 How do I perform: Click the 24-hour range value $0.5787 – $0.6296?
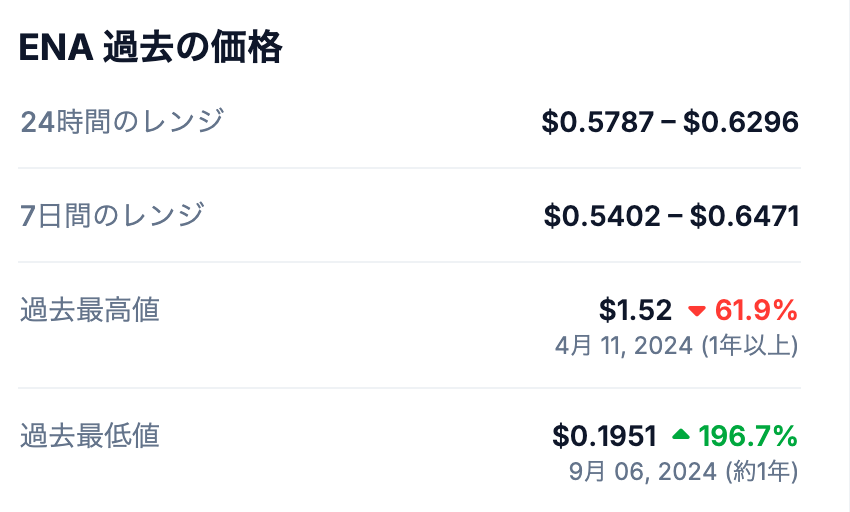tap(670, 122)
